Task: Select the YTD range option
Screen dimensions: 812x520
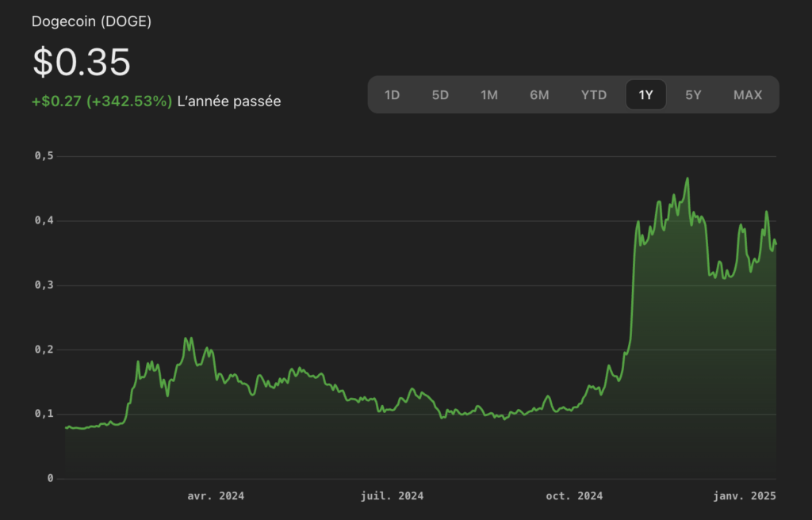Action: [593, 95]
